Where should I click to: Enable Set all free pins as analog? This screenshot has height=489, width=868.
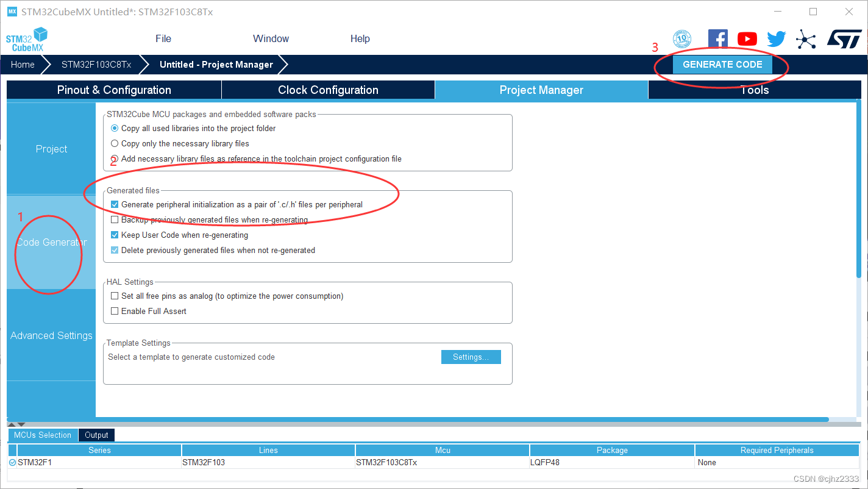[115, 296]
